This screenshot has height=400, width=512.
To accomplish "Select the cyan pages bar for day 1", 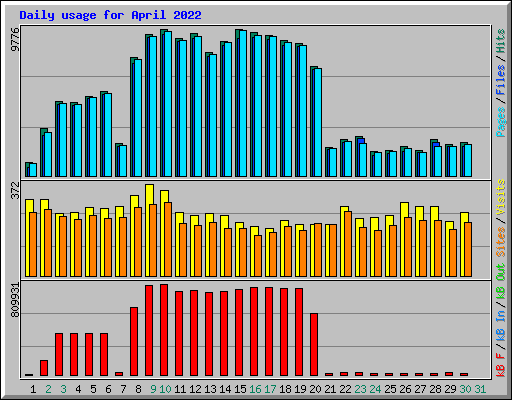I will click(33, 170).
